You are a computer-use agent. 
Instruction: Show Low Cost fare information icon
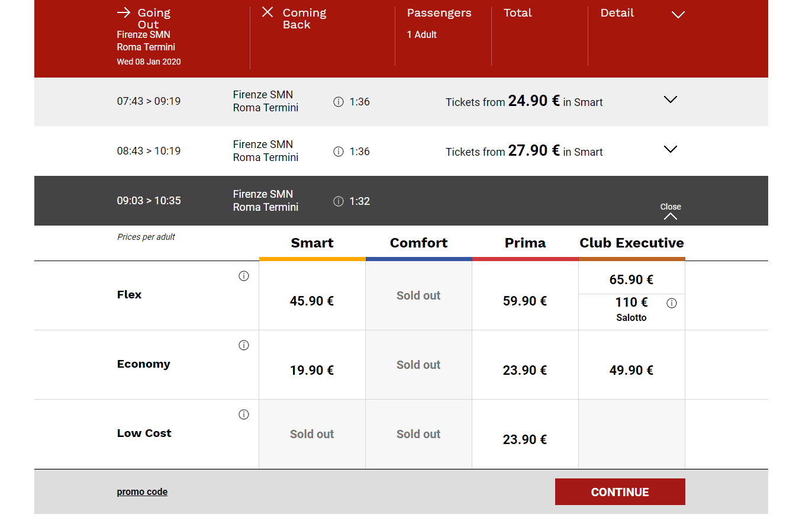coord(244,414)
